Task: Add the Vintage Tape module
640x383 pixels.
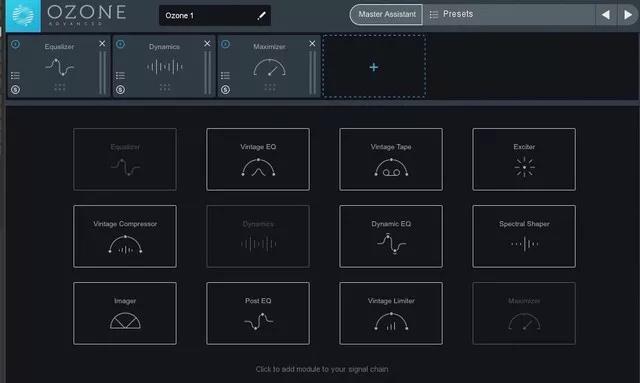Action: coord(391,159)
